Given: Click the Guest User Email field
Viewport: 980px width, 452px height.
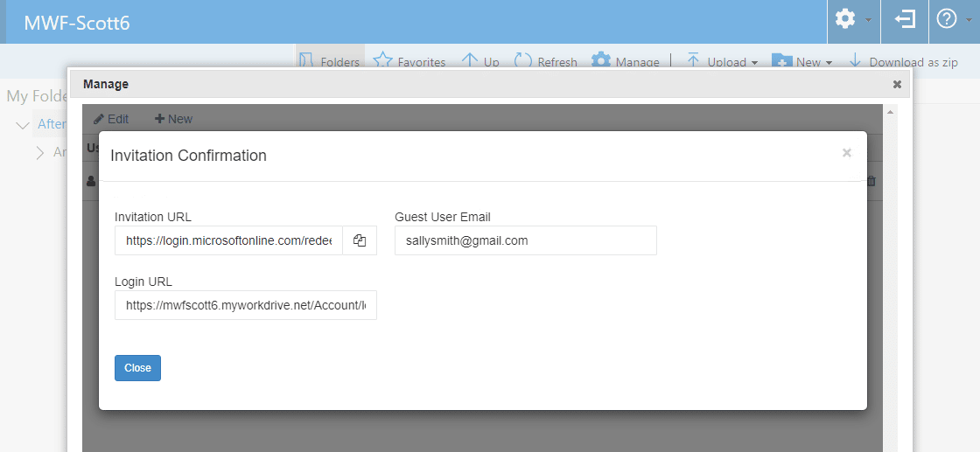Looking at the screenshot, I should [x=525, y=240].
